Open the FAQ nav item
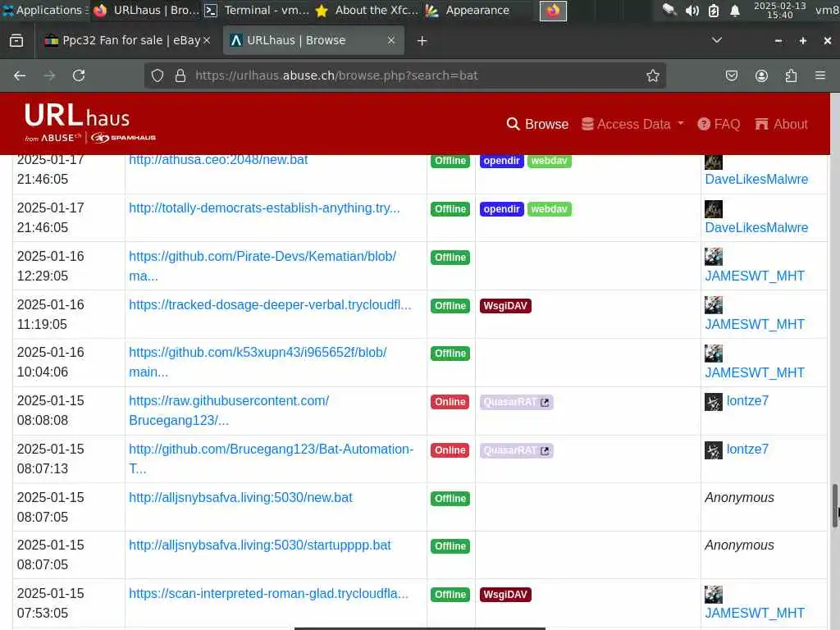 719,125
